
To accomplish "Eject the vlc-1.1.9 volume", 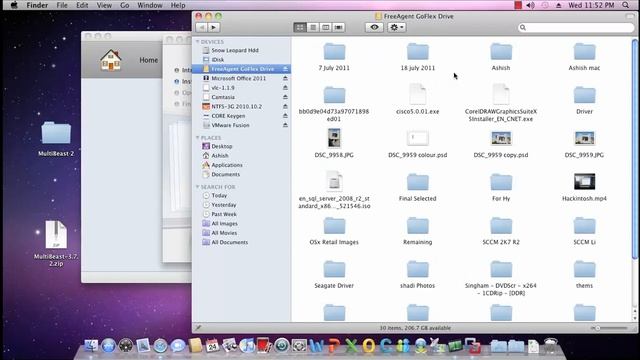I will pos(285,88).
